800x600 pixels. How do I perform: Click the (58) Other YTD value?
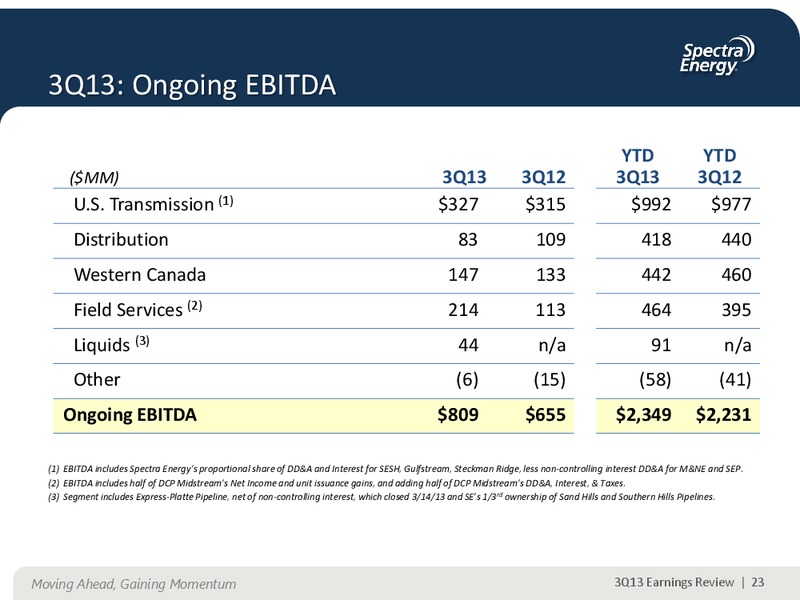point(655,380)
